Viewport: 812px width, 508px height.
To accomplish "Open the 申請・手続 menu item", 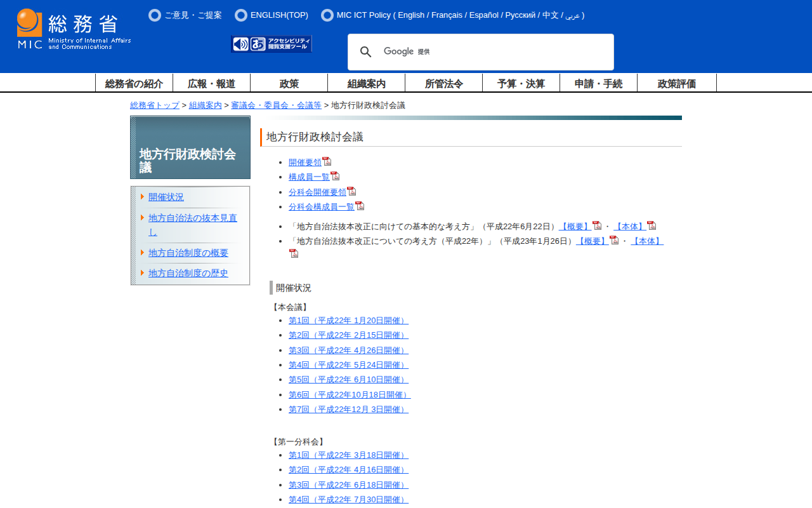I will (x=598, y=83).
